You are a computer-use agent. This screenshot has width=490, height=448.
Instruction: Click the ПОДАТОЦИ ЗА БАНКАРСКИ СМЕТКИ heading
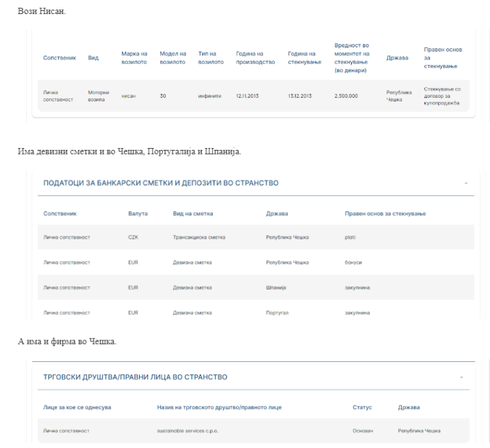click(x=161, y=183)
